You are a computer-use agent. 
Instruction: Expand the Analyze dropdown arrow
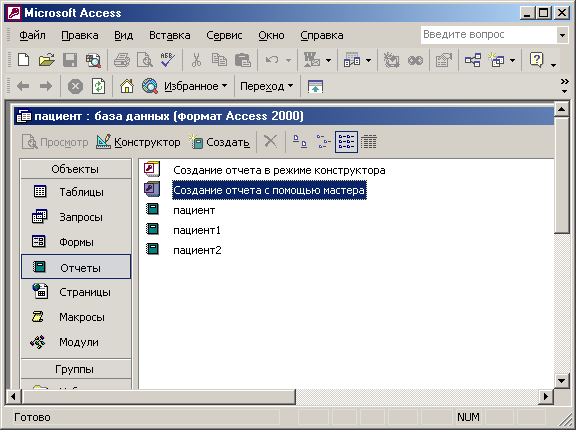coord(368,60)
